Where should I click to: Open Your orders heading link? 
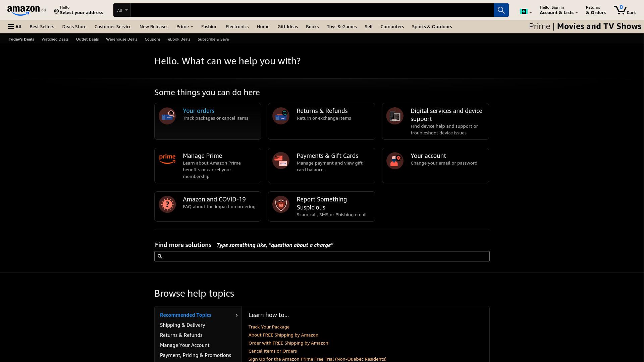pyautogui.click(x=199, y=111)
